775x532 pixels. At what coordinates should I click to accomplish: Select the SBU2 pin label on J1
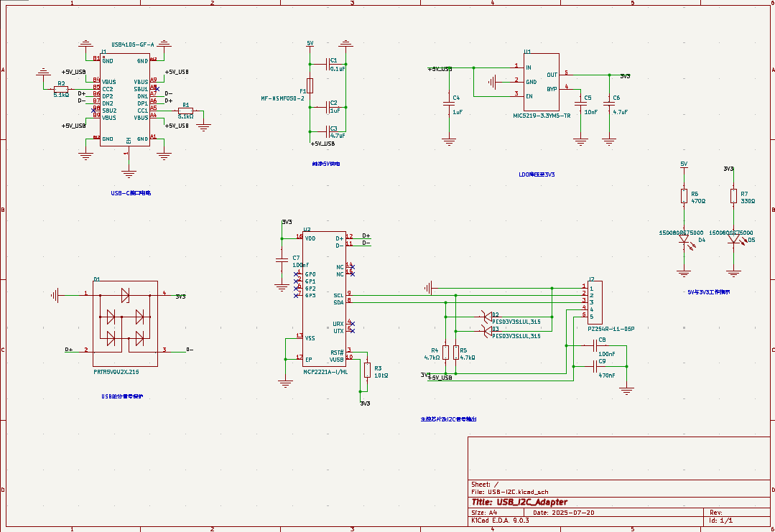coord(109,111)
